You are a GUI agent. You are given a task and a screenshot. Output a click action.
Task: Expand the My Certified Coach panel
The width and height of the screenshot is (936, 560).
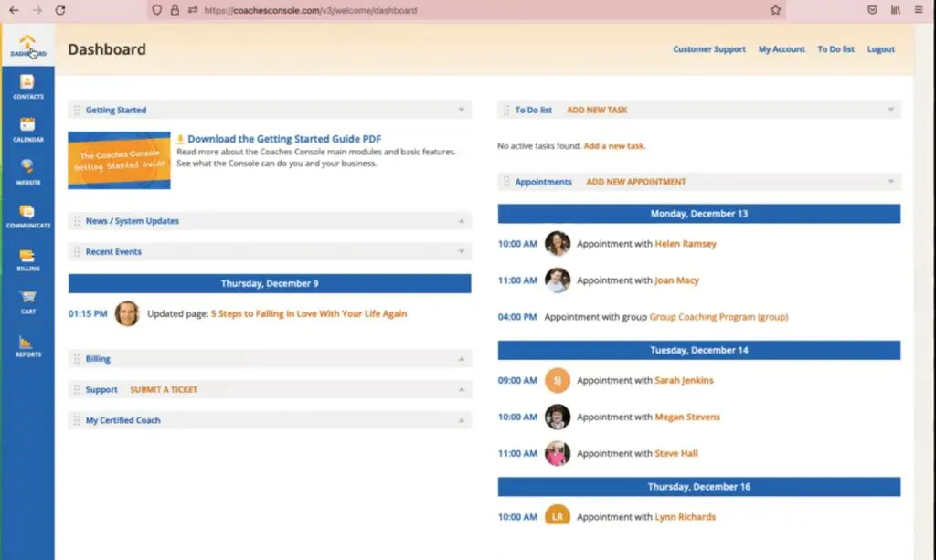click(x=462, y=421)
